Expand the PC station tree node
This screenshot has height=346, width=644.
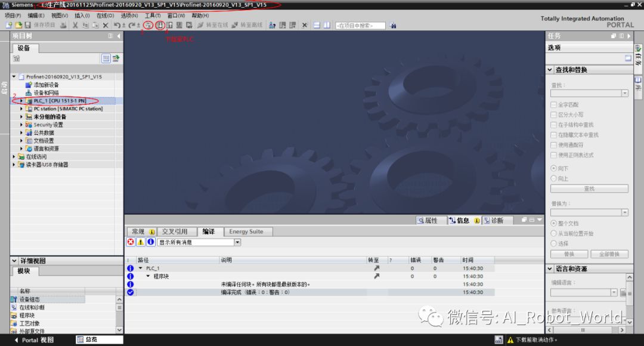point(21,109)
